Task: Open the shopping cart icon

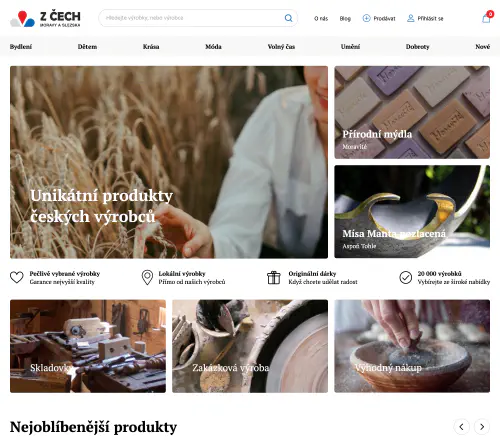Action: 486,18
